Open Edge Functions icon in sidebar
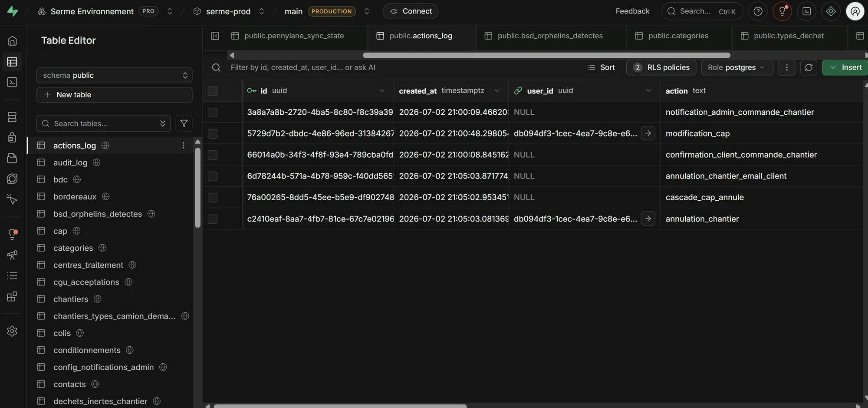 pyautogui.click(x=12, y=179)
